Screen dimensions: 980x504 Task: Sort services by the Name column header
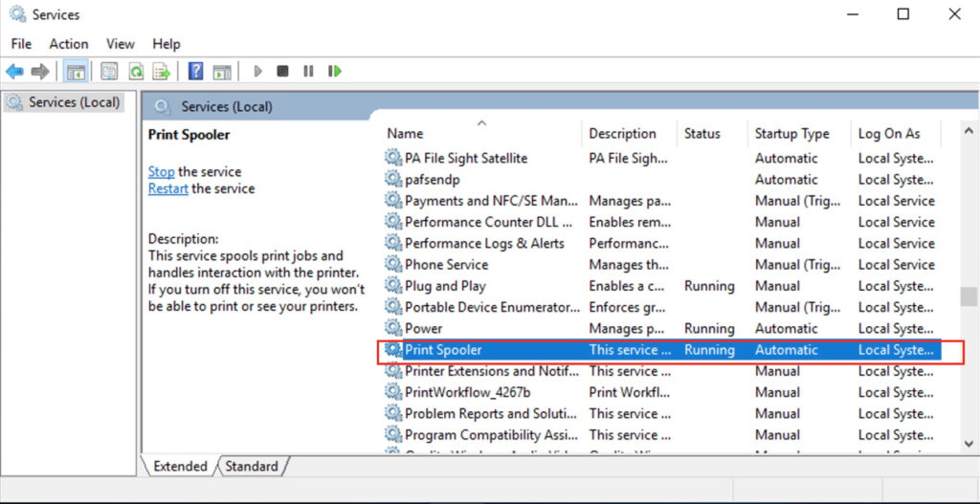[x=406, y=134]
